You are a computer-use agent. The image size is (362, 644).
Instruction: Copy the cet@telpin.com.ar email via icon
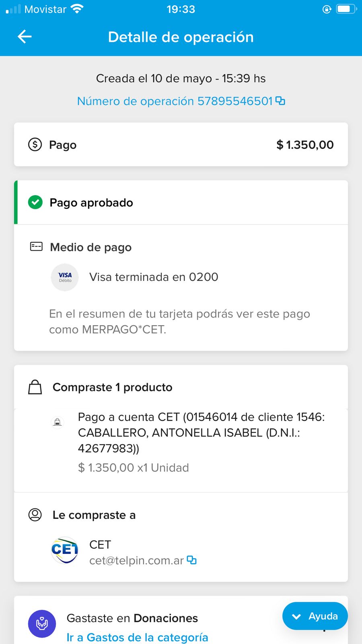point(192,560)
